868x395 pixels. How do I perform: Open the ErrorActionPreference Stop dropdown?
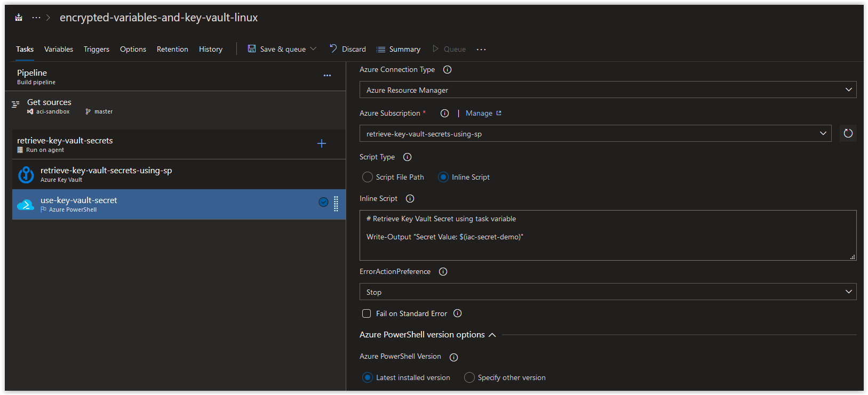click(608, 292)
